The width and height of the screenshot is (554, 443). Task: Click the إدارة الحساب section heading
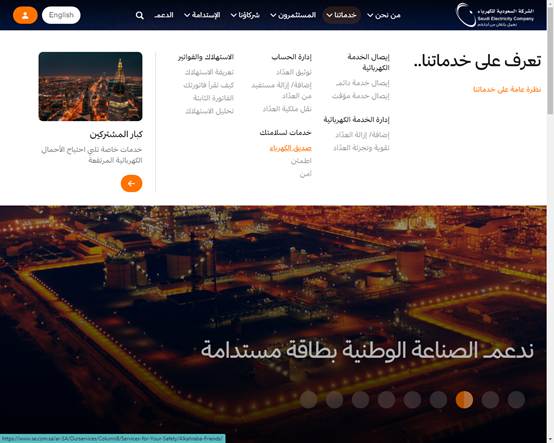coord(291,57)
